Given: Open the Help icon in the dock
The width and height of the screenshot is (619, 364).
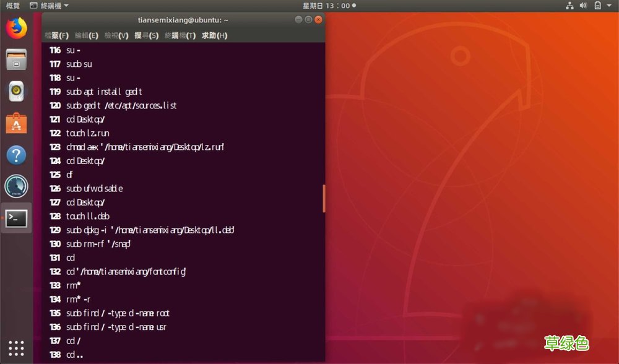Looking at the screenshot, I should 15,155.
